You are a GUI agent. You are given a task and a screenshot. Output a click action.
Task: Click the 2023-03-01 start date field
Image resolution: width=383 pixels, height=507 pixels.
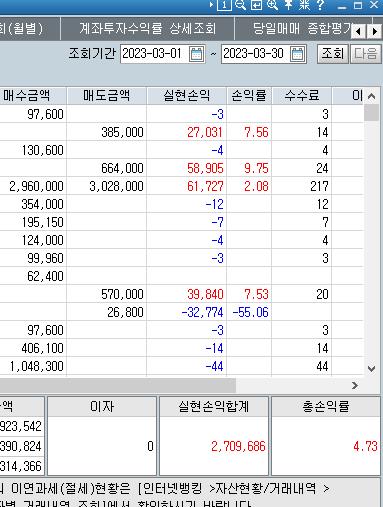[153, 54]
